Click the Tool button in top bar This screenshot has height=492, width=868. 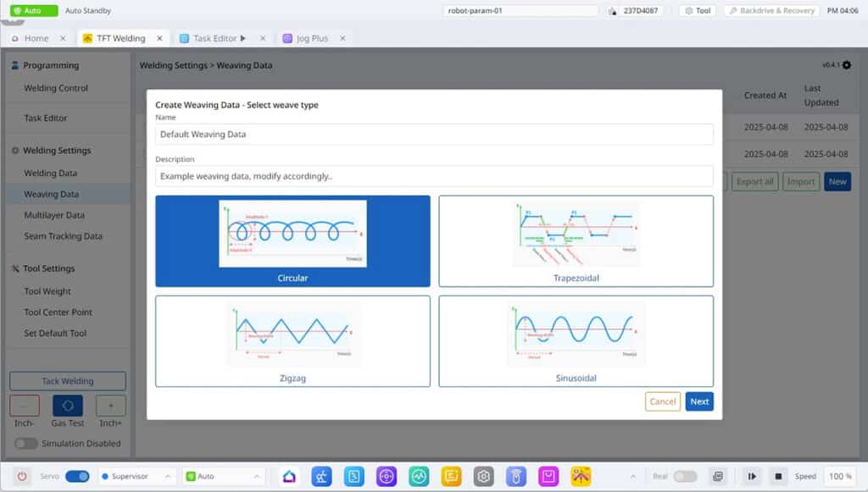point(698,10)
